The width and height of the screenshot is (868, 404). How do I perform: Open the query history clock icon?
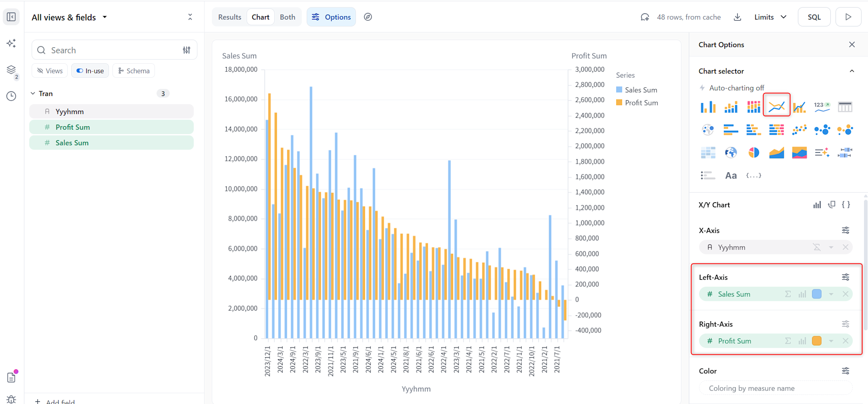(11, 96)
